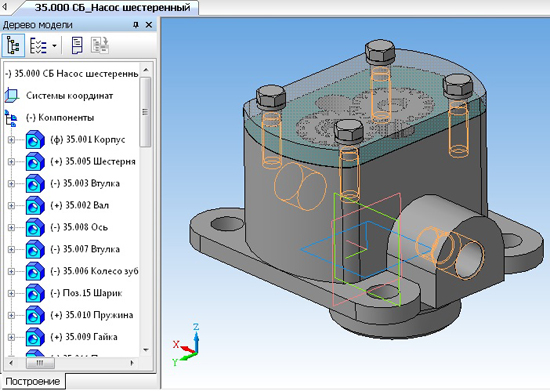
Task: Click the XYZ orientation triad in viewport
Action: tap(186, 345)
